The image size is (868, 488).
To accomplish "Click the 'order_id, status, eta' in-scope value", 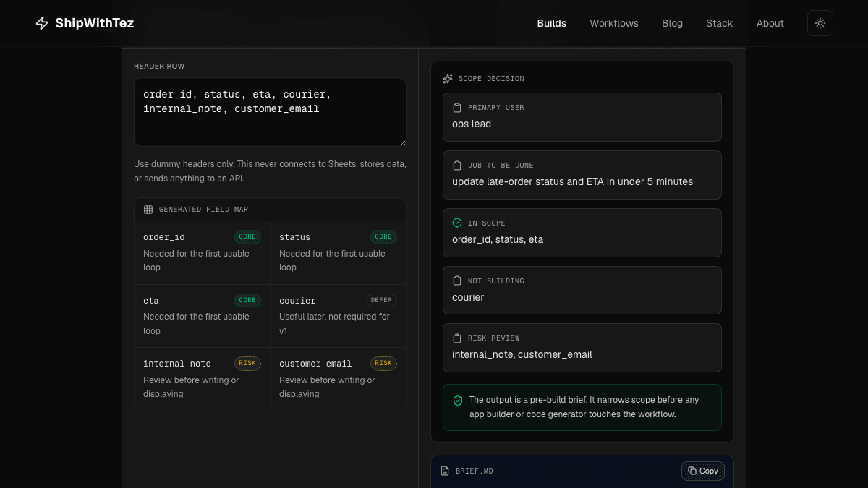I will pyautogui.click(x=498, y=239).
